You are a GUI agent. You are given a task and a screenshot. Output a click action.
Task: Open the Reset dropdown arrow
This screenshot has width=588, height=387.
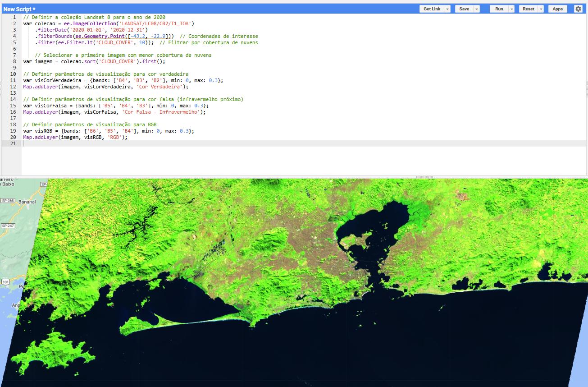541,9
